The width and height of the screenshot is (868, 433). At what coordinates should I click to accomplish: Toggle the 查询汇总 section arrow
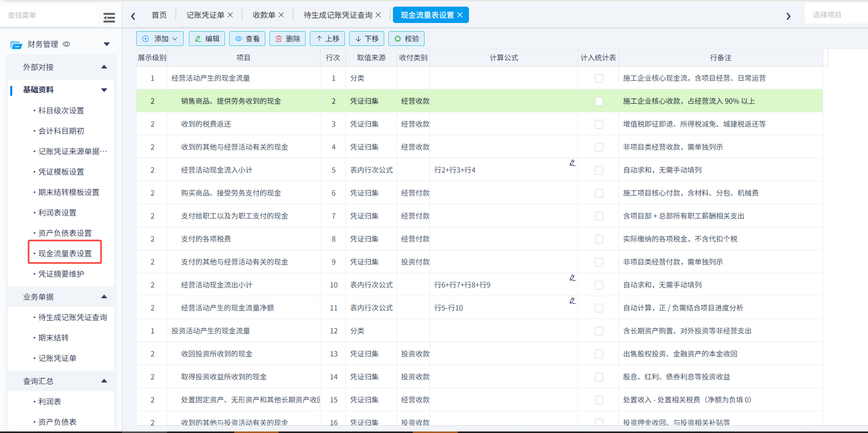click(104, 381)
